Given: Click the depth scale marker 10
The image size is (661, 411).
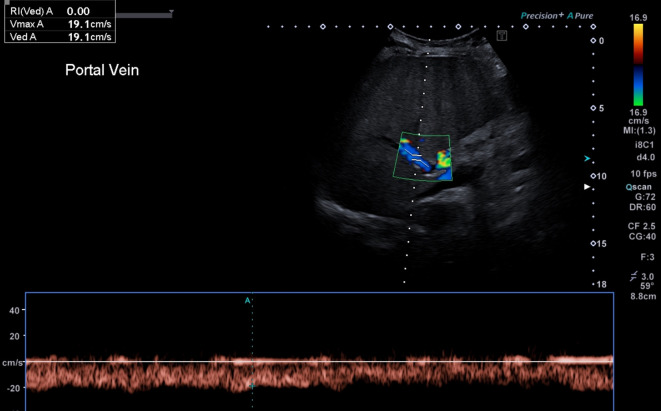Looking at the screenshot, I should [x=602, y=176].
